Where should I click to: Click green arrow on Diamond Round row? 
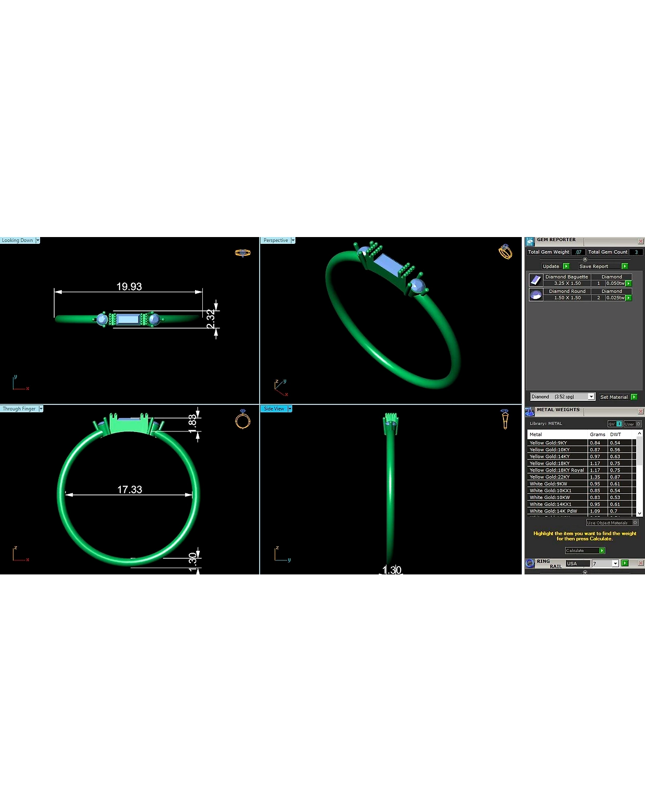[x=628, y=298]
